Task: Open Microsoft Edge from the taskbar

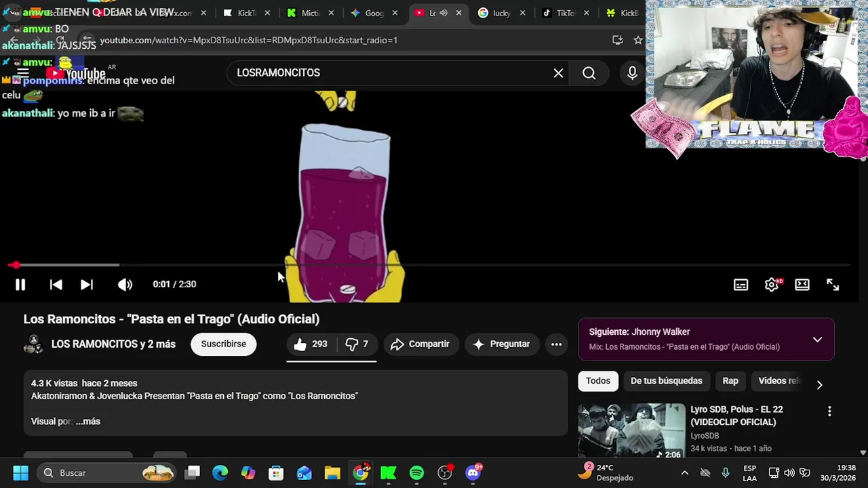Action: (x=220, y=473)
